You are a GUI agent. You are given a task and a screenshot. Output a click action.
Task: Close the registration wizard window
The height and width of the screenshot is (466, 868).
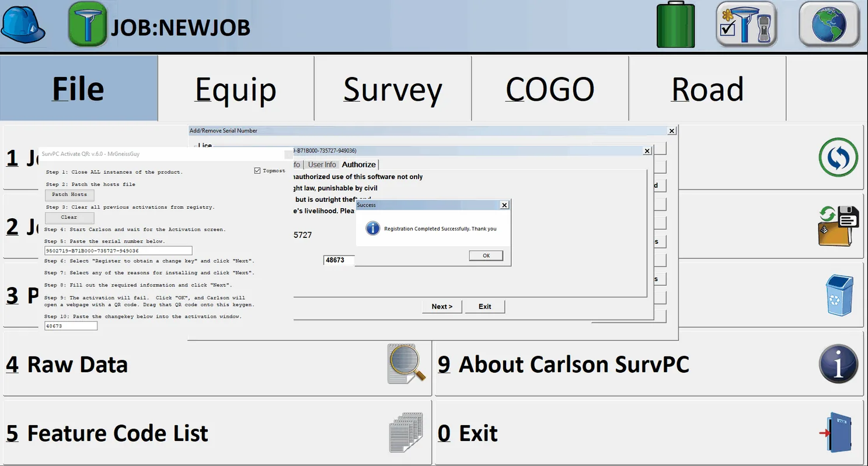coord(647,151)
